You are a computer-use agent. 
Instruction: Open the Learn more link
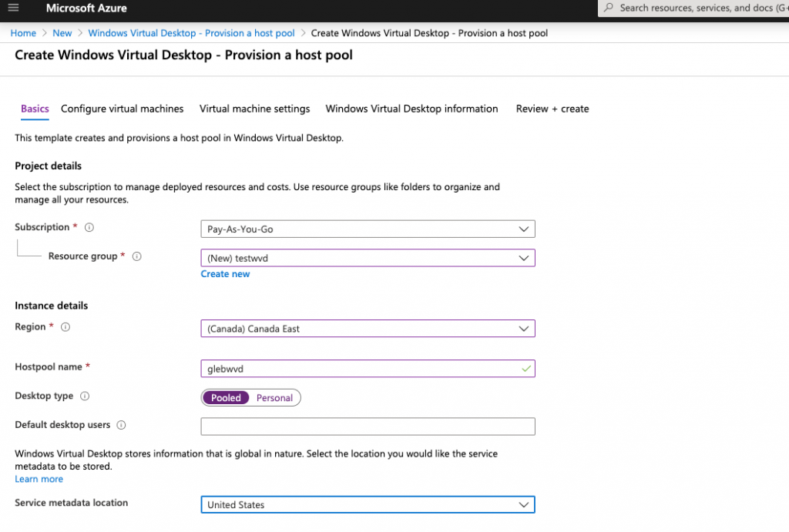(39, 479)
